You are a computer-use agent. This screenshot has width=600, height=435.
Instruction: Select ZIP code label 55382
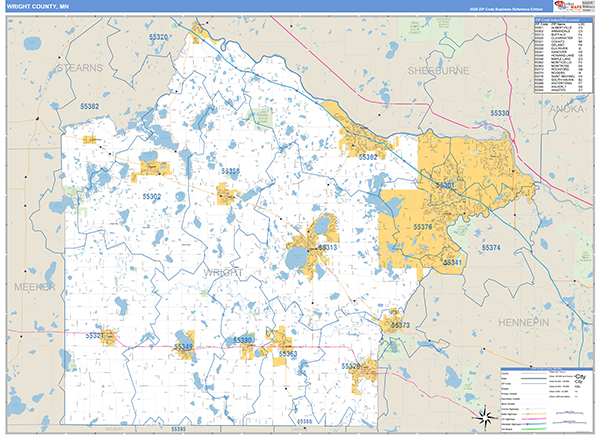(88, 106)
